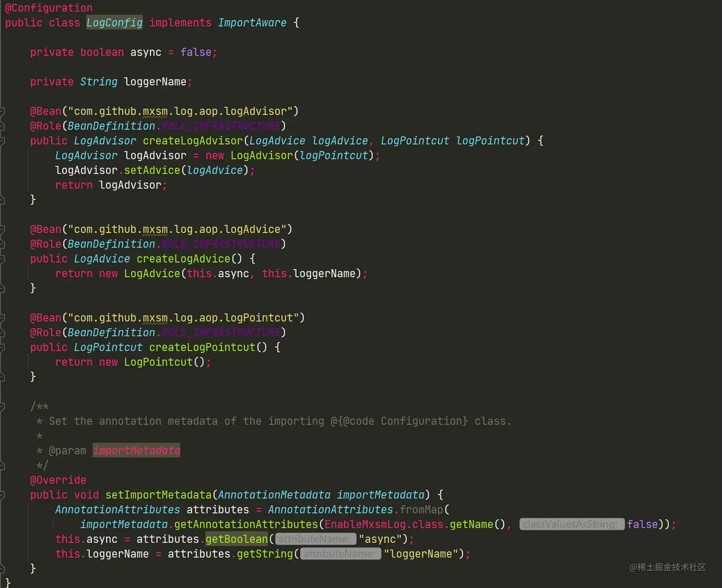Viewport: 722px width, 588px height.
Task: Click the 'new' keyword before LogAdvisor(logPointcut)
Action: point(215,156)
